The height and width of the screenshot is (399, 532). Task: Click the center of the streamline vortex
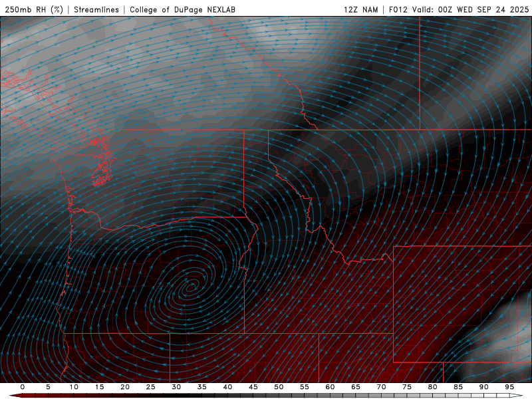(x=190, y=288)
